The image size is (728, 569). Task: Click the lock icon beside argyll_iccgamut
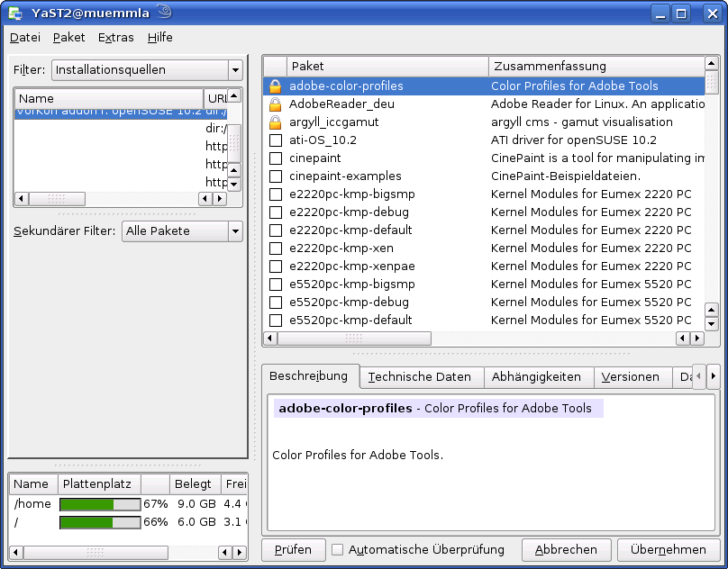[276, 122]
